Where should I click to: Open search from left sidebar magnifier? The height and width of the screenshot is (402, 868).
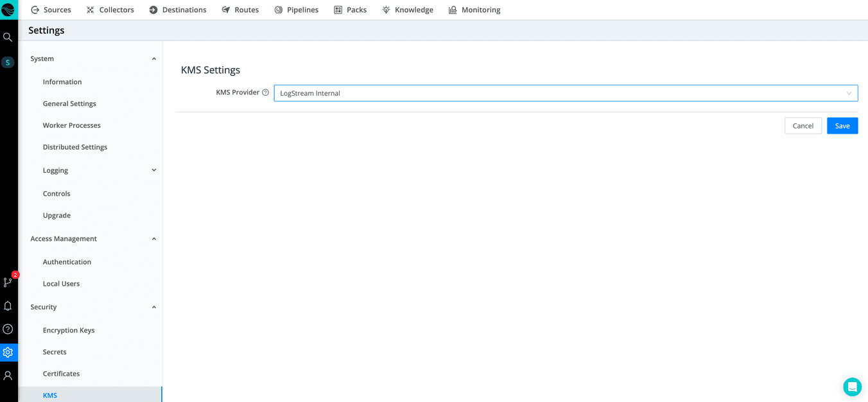pyautogui.click(x=8, y=37)
